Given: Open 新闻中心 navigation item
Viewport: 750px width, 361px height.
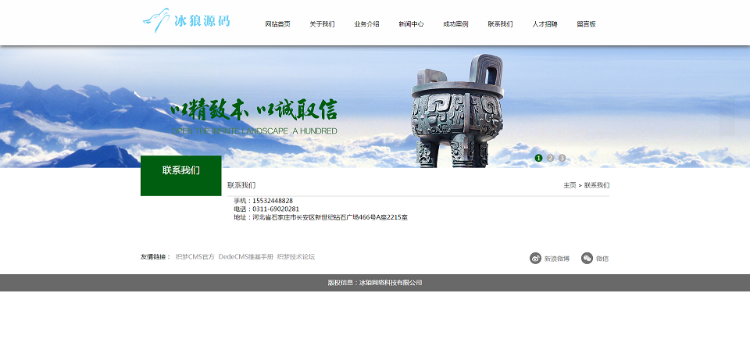Looking at the screenshot, I should [411, 24].
